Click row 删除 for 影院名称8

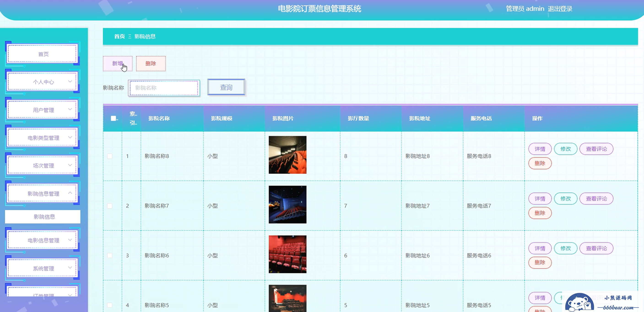pos(540,163)
